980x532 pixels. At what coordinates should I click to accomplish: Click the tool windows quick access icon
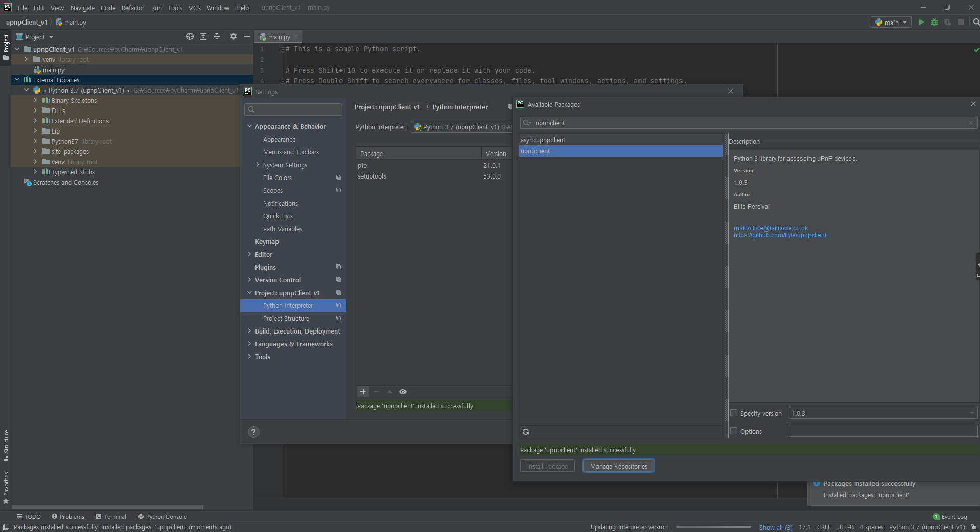click(6, 527)
